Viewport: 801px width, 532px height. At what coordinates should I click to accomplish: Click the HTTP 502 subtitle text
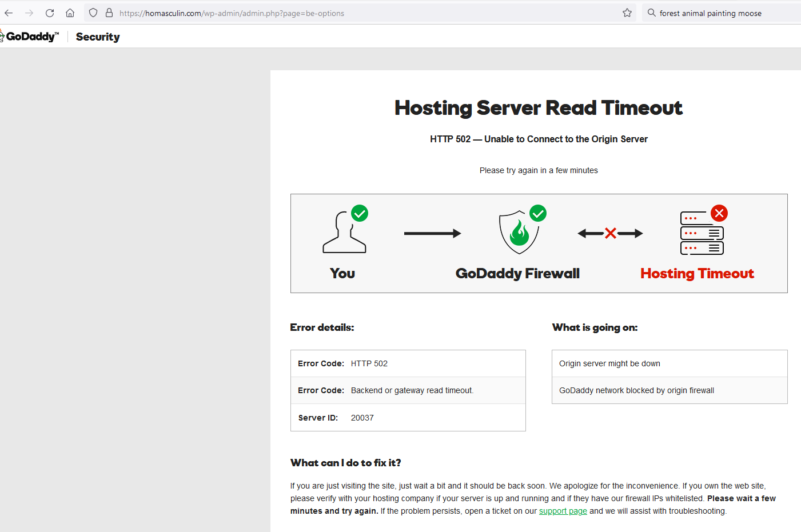(x=539, y=139)
